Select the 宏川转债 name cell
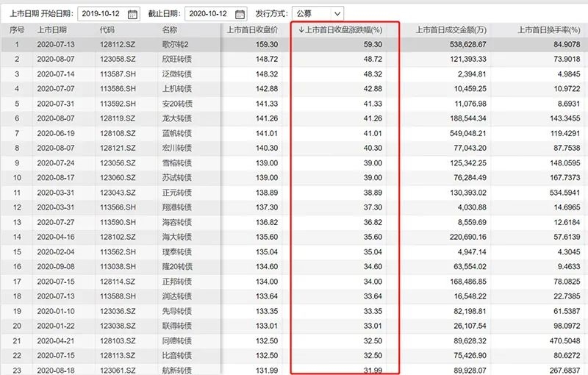The height and width of the screenshot is (375, 588). click(177, 148)
